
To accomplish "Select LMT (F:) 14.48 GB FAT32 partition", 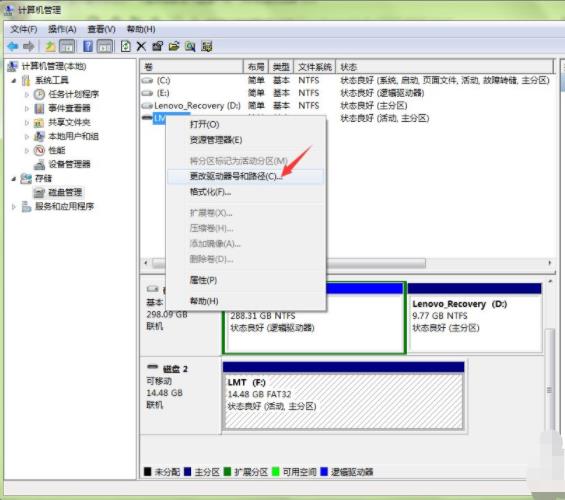I will pyautogui.click(x=343, y=396).
